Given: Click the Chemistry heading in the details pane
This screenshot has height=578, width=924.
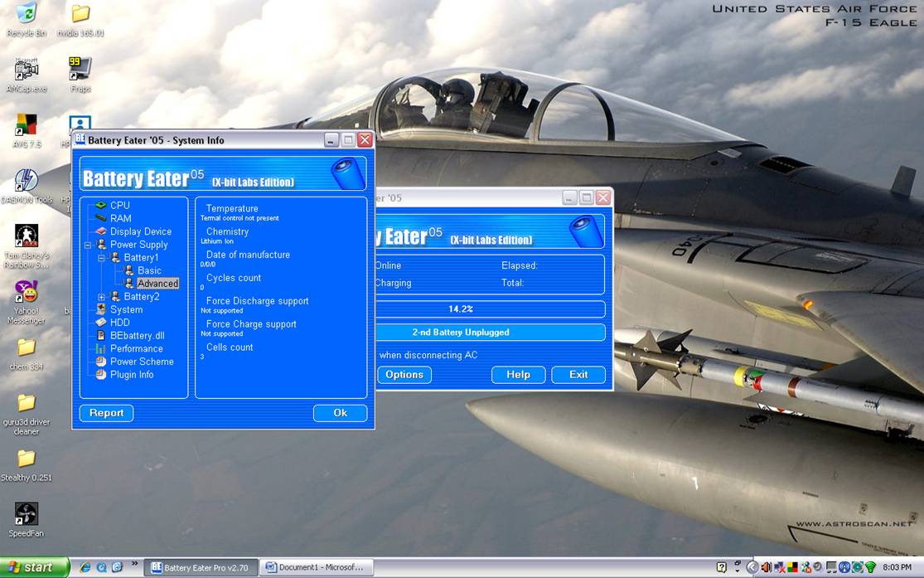Looking at the screenshot, I should (227, 231).
